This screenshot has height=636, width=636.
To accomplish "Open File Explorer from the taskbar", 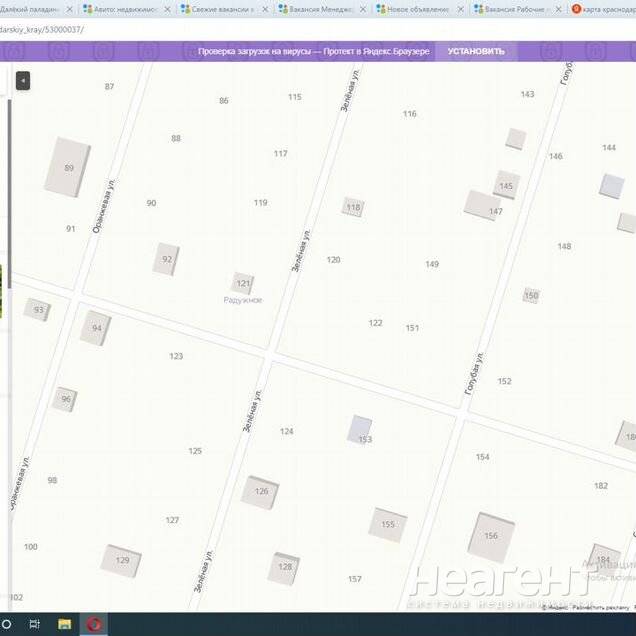I will point(64,624).
